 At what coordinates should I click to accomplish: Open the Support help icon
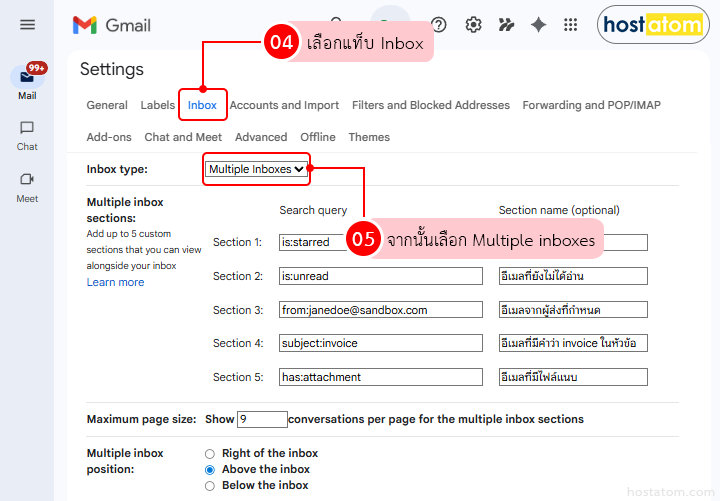(x=439, y=25)
